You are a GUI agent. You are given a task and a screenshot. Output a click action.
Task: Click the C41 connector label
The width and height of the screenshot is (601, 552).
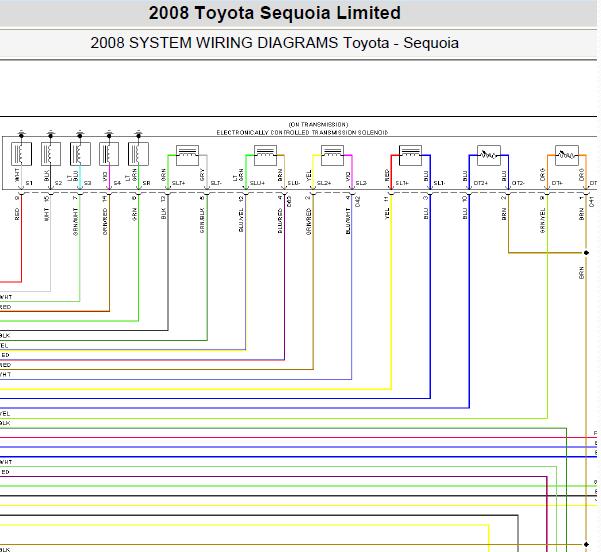point(591,202)
